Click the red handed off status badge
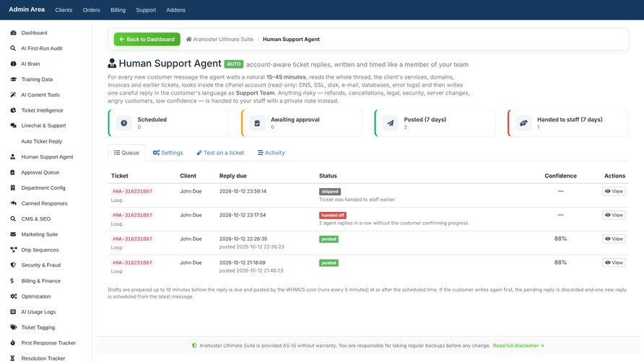 point(333,216)
